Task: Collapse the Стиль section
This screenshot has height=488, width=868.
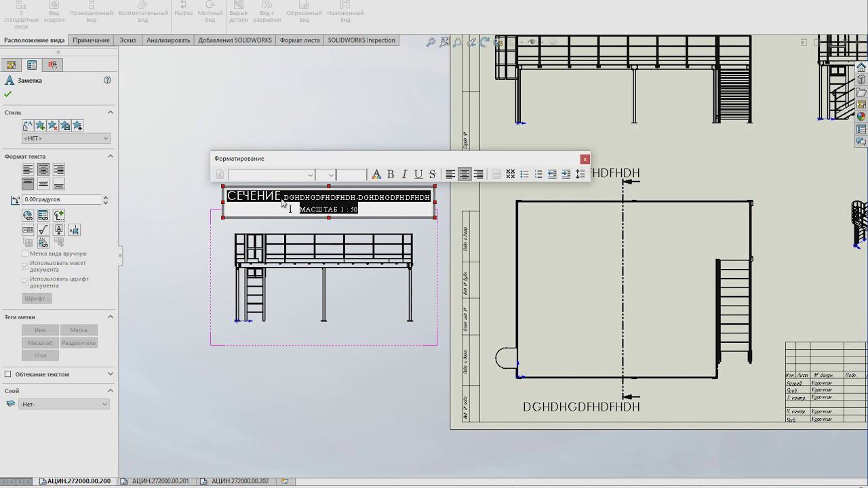Action: point(111,113)
